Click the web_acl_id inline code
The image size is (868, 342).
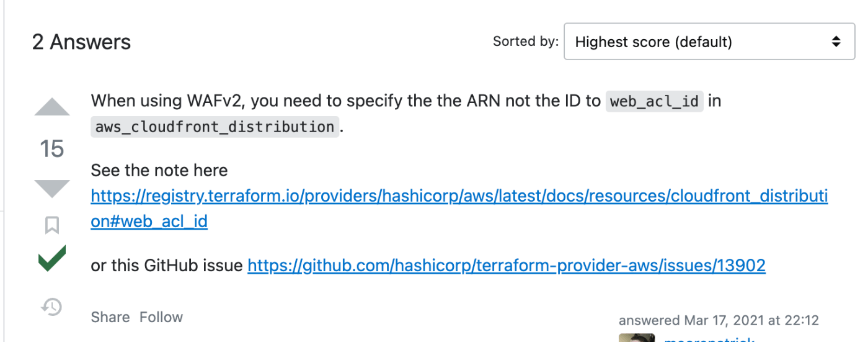[655, 101]
